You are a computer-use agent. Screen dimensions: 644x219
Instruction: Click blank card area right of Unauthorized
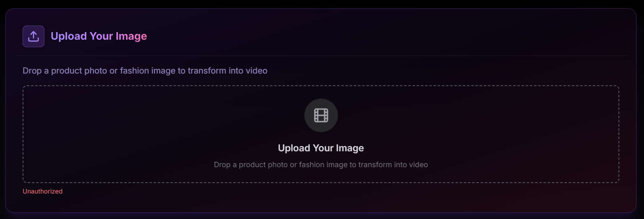pyautogui.click(x=335, y=196)
